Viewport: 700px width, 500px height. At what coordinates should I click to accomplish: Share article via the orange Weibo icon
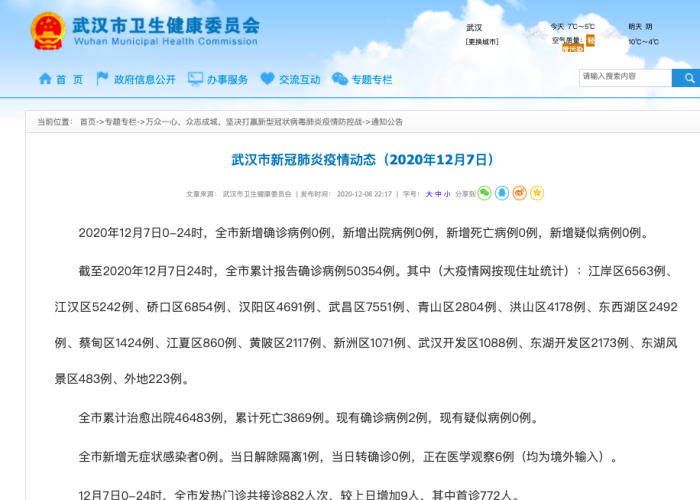coord(520,193)
